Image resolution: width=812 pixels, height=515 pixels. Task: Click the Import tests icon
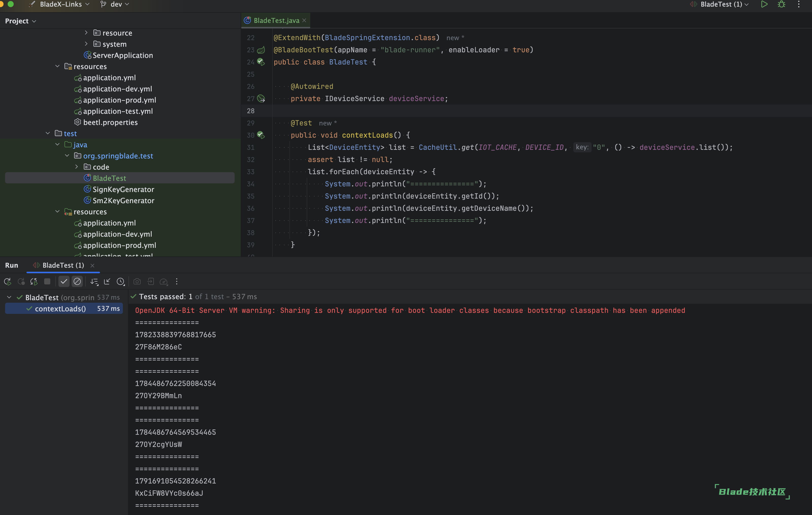coord(150,281)
